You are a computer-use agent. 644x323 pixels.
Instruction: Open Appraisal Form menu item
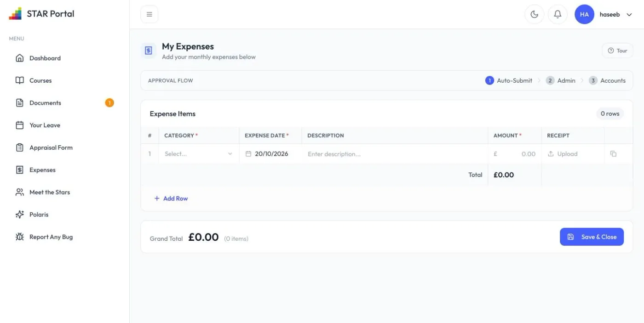click(x=64, y=147)
